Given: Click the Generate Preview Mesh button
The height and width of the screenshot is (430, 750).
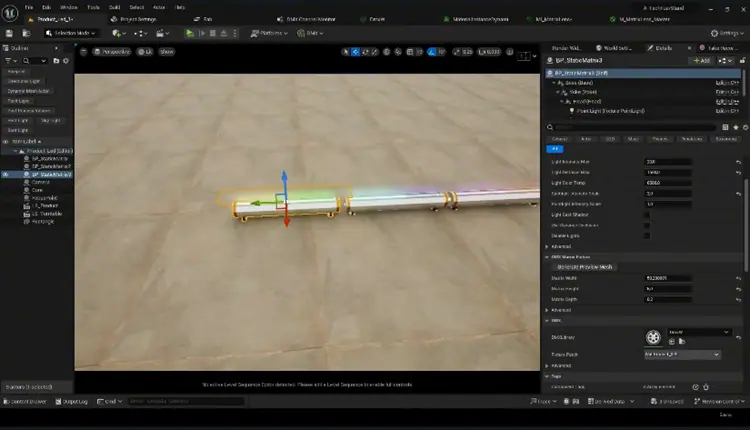Looking at the screenshot, I should click(585, 267).
